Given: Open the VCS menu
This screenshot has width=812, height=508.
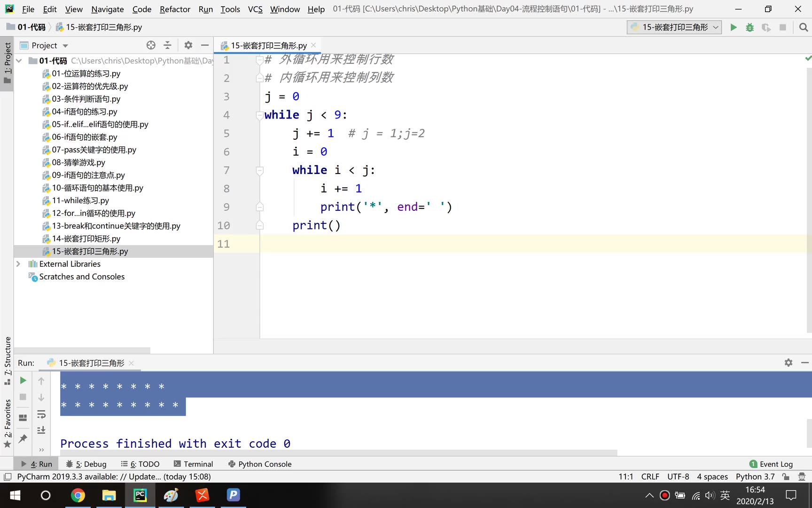Looking at the screenshot, I should (255, 9).
